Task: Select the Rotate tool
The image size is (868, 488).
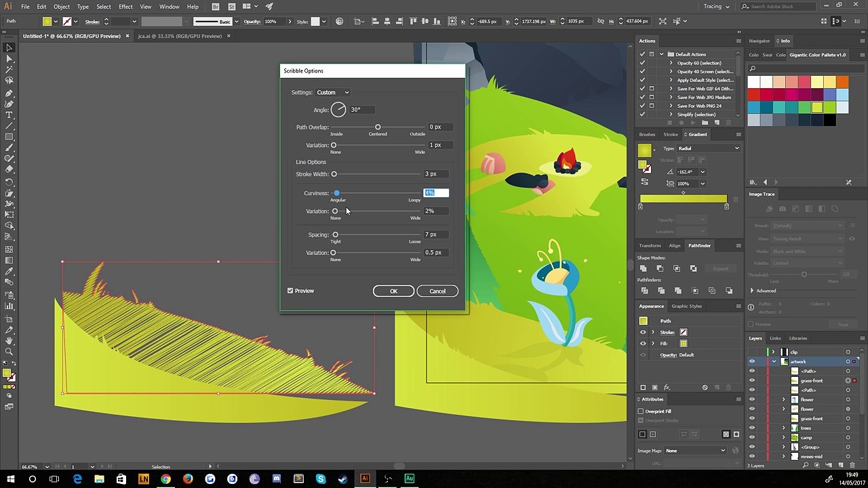Action: click(x=9, y=182)
